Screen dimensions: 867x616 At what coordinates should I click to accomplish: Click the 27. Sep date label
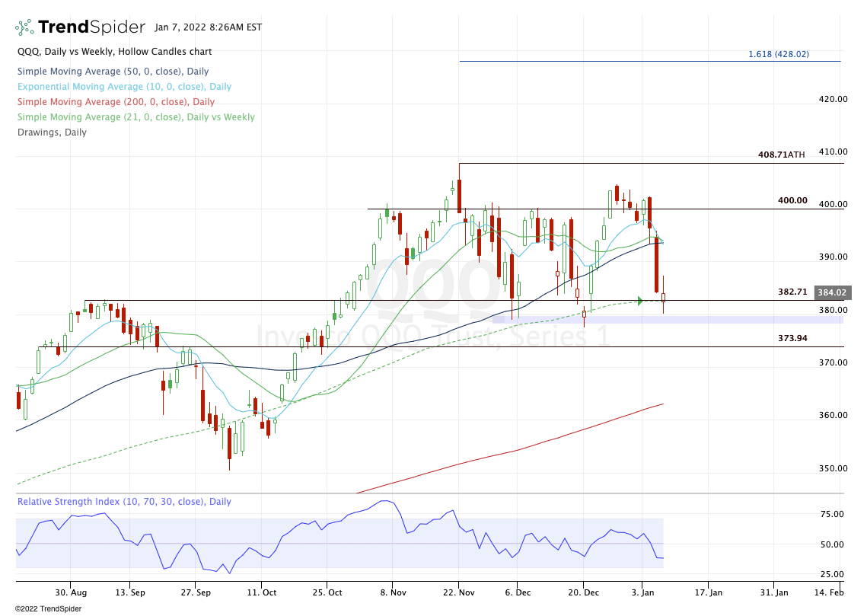(195, 592)
